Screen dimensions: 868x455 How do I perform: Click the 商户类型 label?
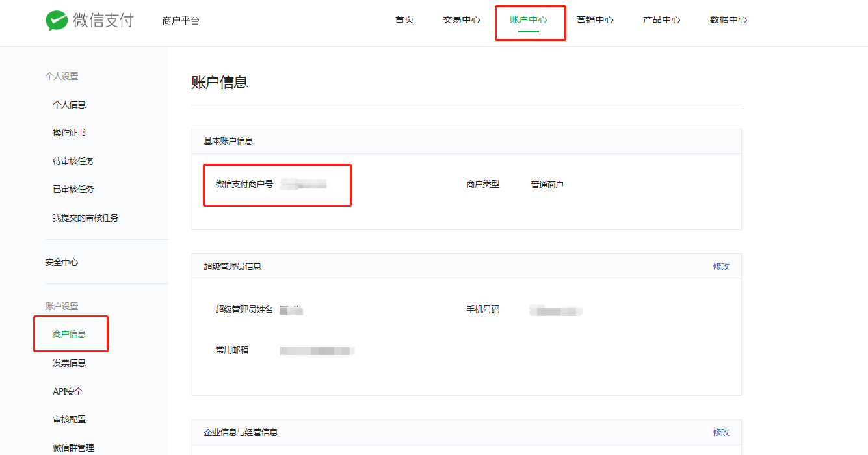pos(483,184)
